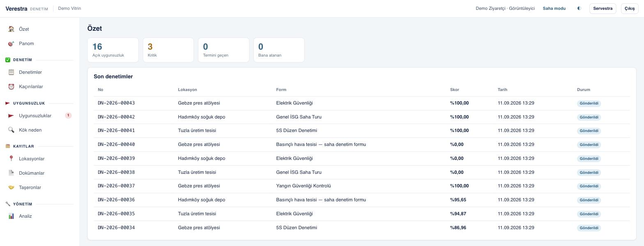644x246 pixels.
Task: Open Lokasyonlar from the sidebar
Action: (39, 159)
